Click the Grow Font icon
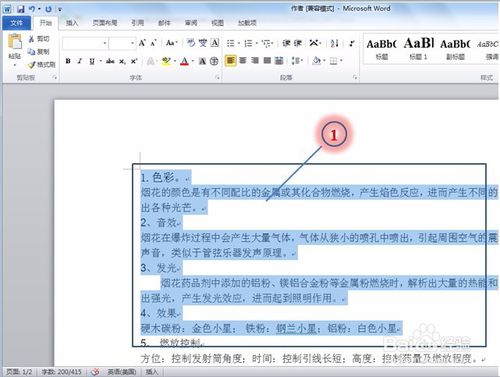This screenshot has width=500, height=377. [x=142, y=43]
